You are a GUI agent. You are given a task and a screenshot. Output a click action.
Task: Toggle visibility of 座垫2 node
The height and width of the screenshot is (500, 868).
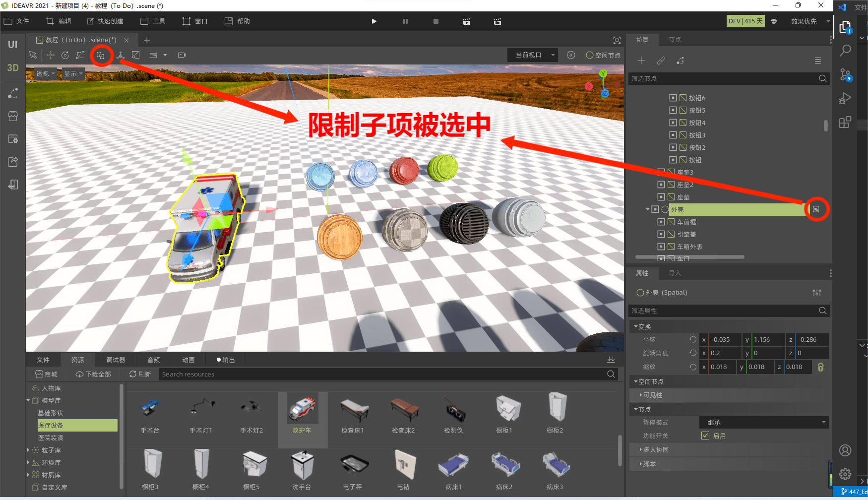coord(661,185)
